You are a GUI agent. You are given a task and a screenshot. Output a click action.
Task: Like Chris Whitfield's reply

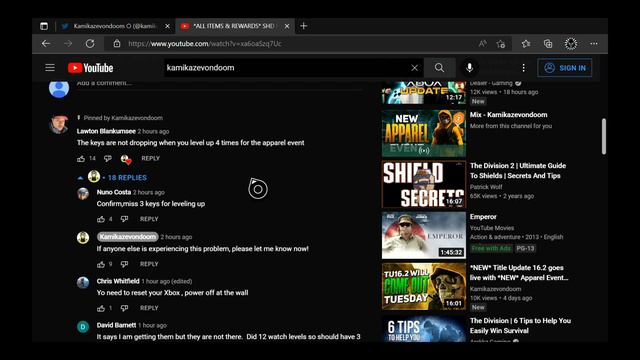pyautogui.click(x=101, y=308)
